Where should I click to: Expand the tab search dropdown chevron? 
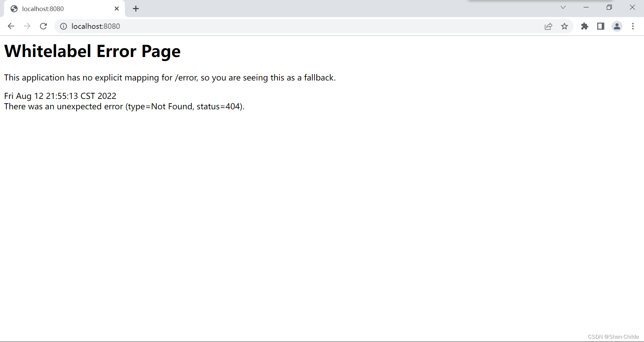point(563,7)
